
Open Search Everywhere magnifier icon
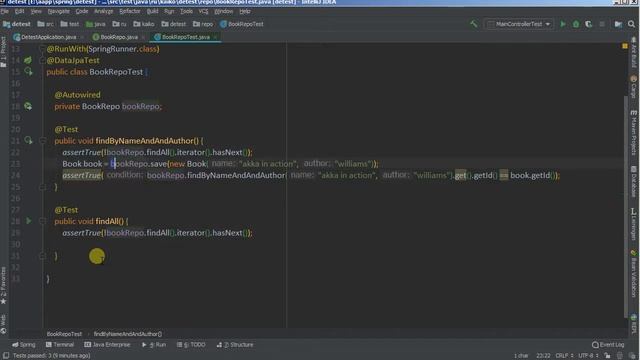coord(631,24)
